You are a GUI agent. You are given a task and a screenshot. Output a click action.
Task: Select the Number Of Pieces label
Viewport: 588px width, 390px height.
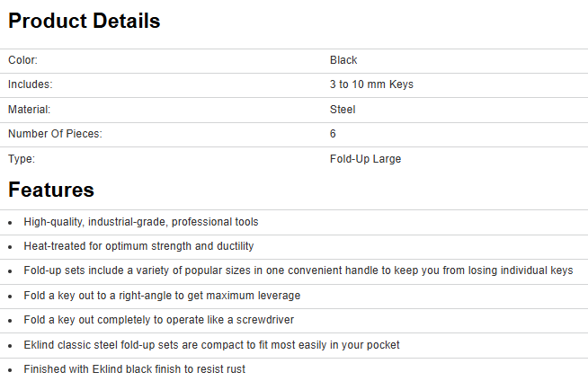coord(55,134)
